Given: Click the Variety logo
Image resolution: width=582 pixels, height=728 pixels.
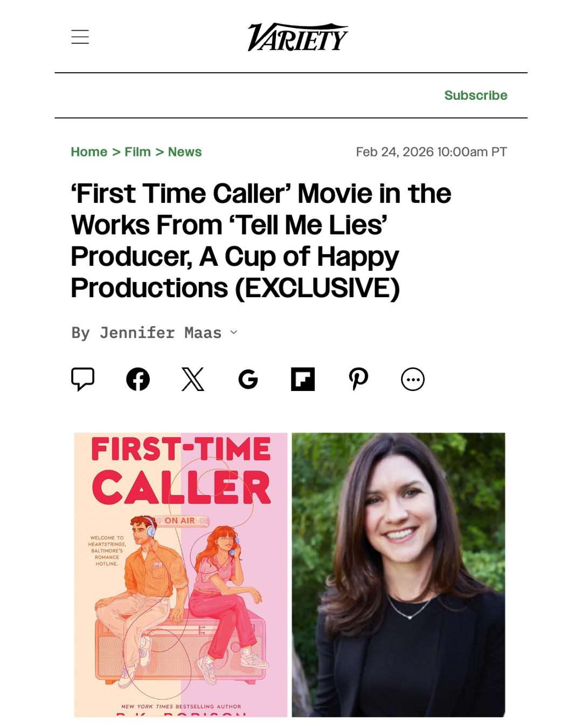Looking at the screenshot, I should (297, 37).
